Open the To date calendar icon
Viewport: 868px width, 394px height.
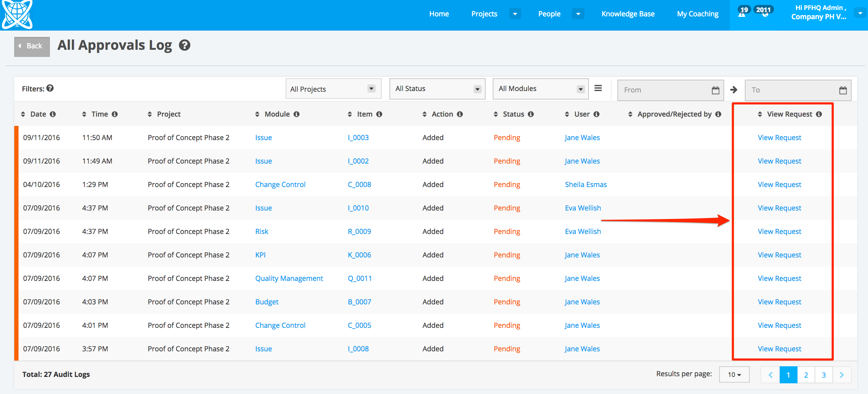point(843,90)
